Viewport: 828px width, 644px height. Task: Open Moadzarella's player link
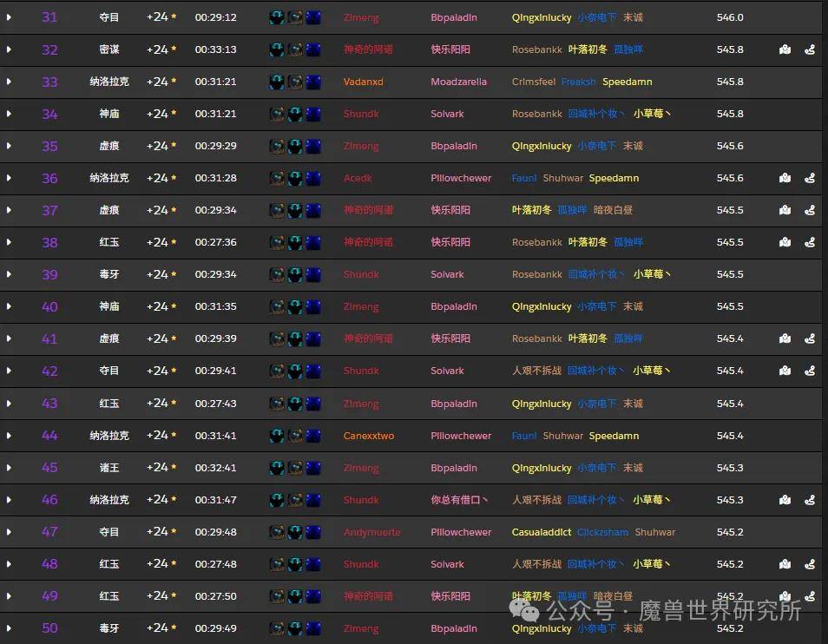(x=459, y=82)
